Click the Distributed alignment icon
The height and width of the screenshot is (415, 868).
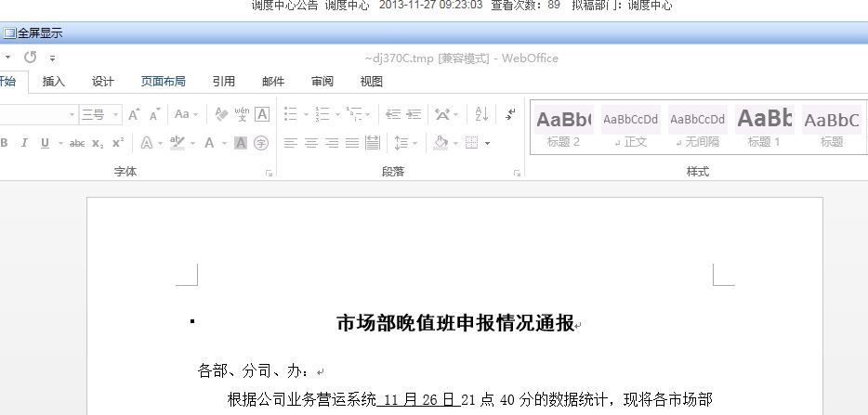373,143
